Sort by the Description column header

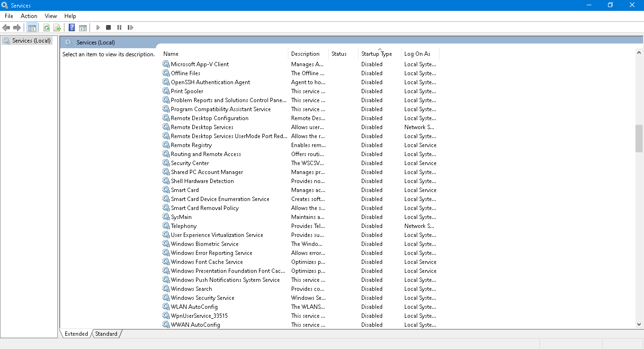(x=308, y=54)
